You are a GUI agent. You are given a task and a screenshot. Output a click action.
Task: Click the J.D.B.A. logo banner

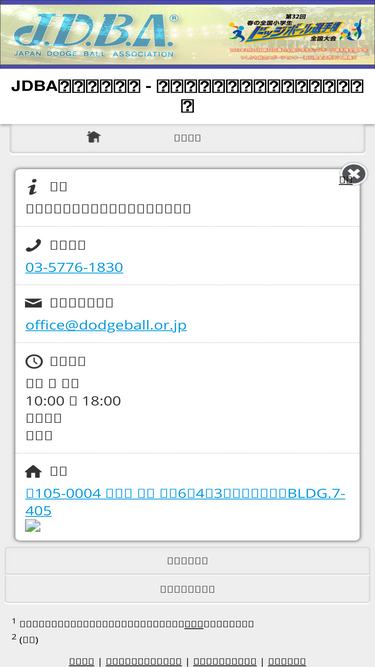coord(96,36)
